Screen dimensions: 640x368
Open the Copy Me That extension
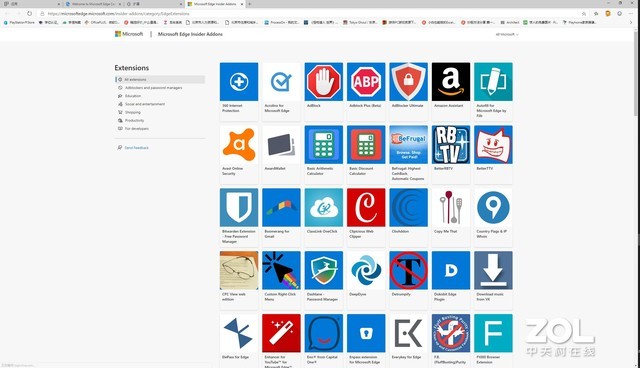451,217
